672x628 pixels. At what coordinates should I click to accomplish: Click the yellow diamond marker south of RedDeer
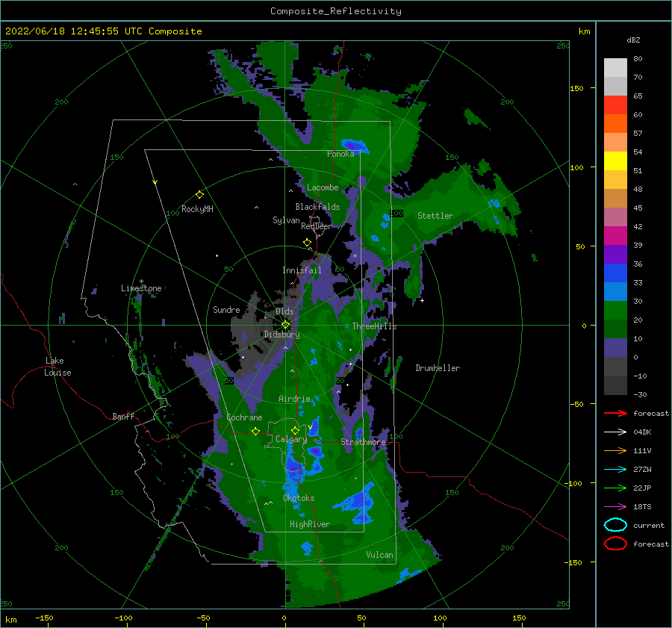pyautogui.click(x=307, y=243)
